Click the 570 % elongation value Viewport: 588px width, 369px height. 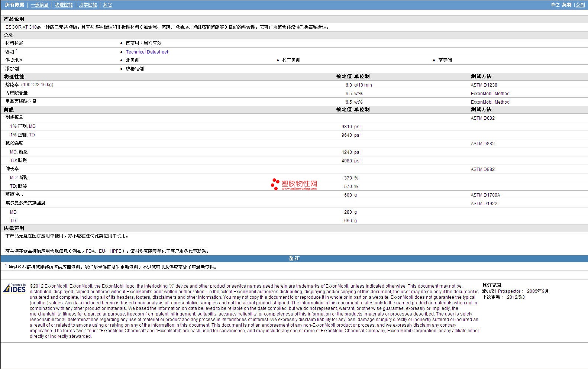tap(351, 187)
